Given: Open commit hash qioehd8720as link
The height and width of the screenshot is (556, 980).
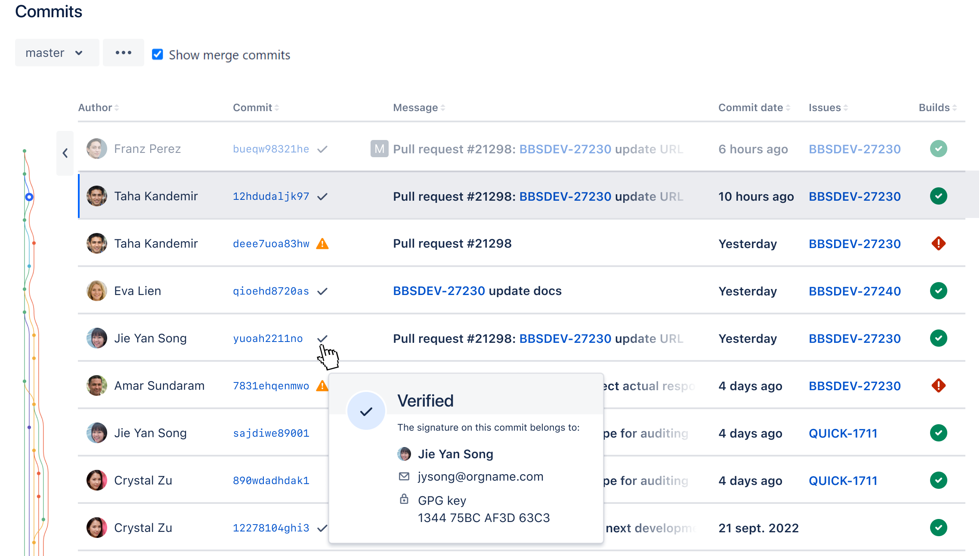Looking at the screenshot, I should 271,292.
